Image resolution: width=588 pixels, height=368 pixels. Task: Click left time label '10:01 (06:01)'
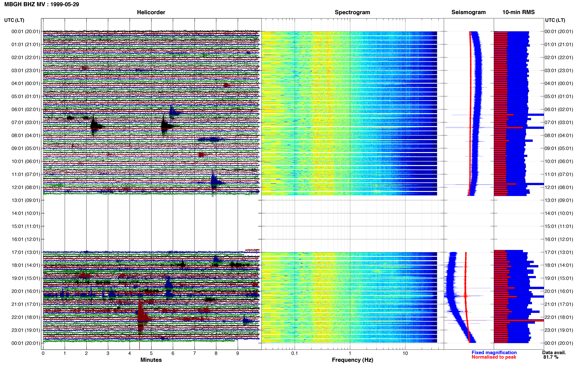26,161
